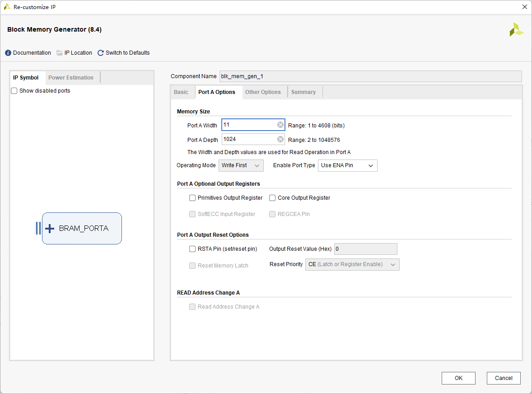Viewport: 532px width, 394px height.
Task: Expand the Reset Priority combo box
Action: point(352,264)
